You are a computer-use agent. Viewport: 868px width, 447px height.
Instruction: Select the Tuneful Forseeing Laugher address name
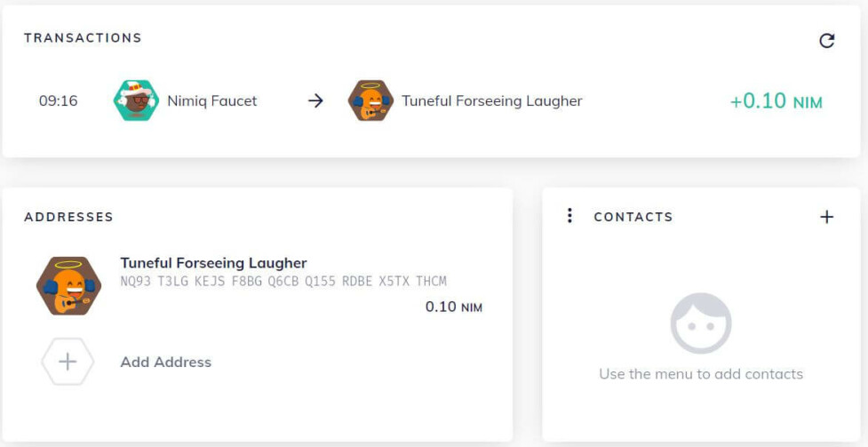pyautogui.click(x=213, y=263)
